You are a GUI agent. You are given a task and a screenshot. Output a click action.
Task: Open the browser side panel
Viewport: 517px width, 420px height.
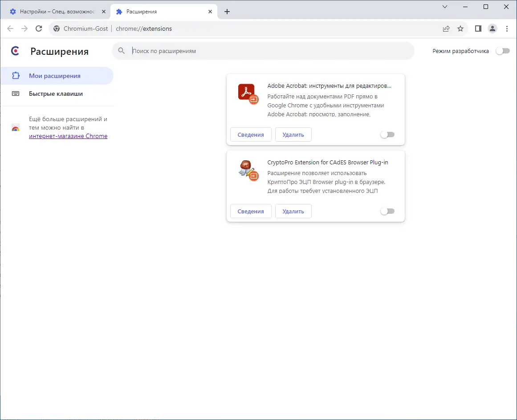tap(478, 29)
